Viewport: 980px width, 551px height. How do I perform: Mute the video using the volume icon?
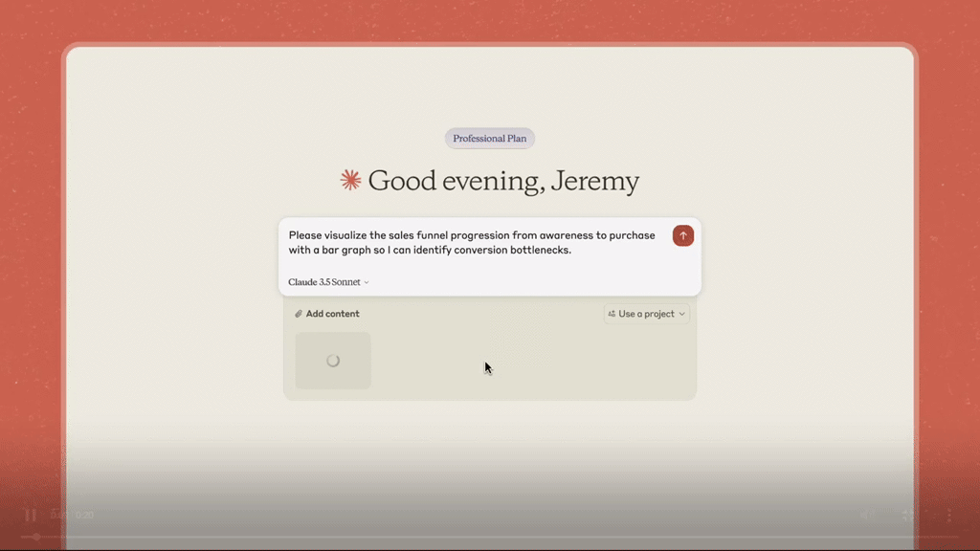[x=866, y=516]
